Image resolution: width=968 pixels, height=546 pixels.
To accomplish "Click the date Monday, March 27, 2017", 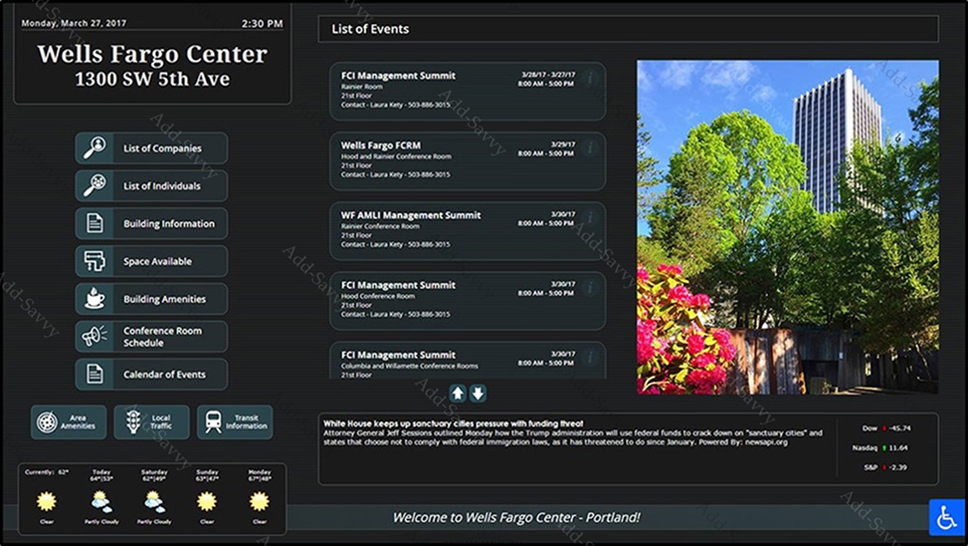I will click(x=73, y=23).
